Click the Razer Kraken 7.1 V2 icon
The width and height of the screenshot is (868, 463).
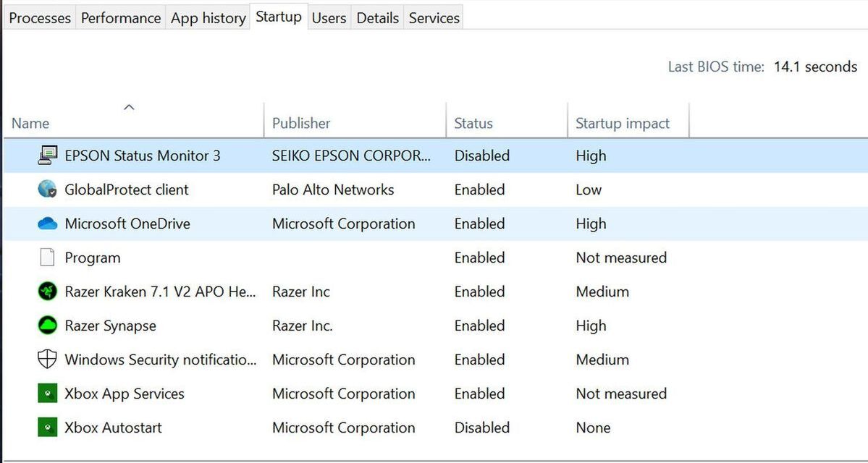[48, 292]
